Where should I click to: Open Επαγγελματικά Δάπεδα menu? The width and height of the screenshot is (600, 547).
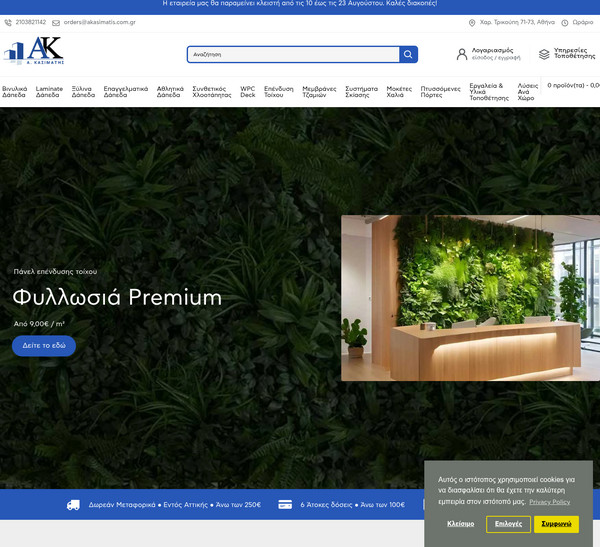point(126,92)
